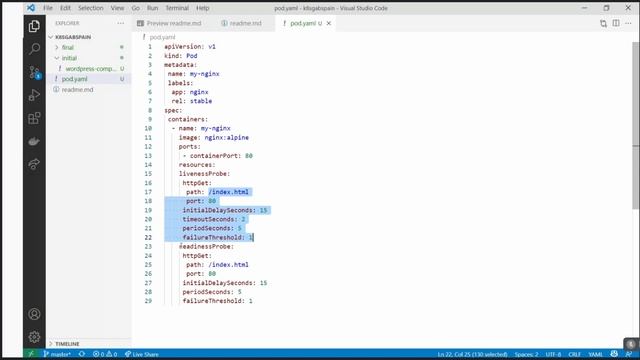Open Extensions view icon

(34, 118)
